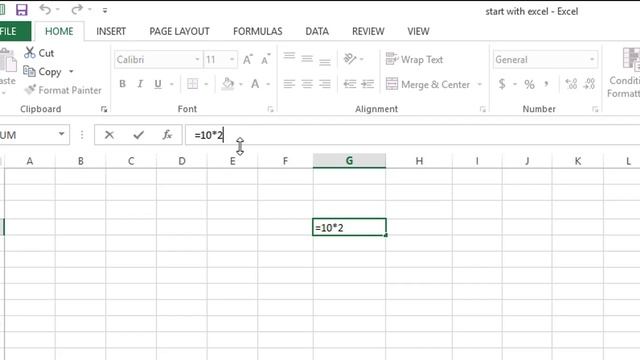Expand the font color palette arrow
This screenshot has width=640, height=360.
[268, 84]
